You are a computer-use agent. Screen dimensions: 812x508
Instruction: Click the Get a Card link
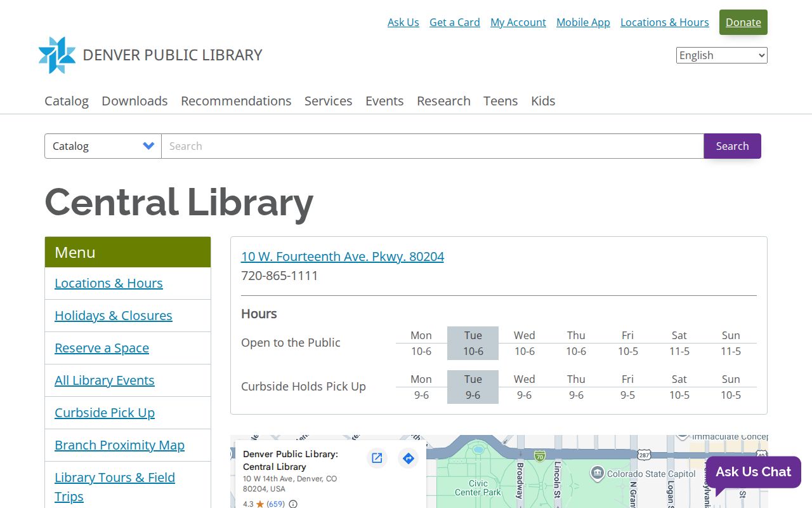(x=455, y=22)
